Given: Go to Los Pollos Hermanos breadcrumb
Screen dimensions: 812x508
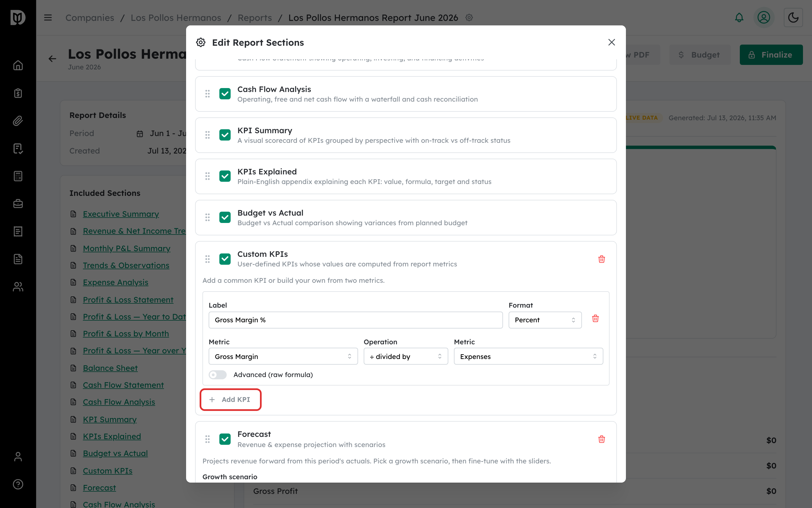Looking at the screenshot, I should coord(176,17).
